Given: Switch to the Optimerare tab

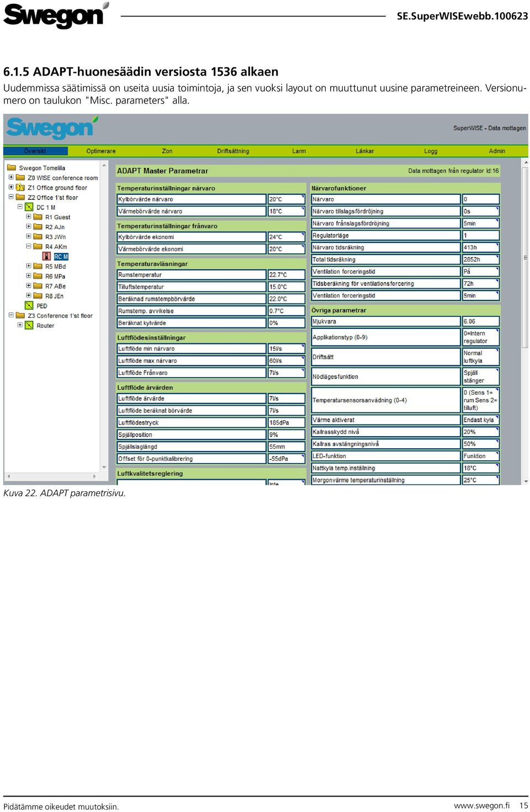Looking at the screenshot, I should [101, 151].
